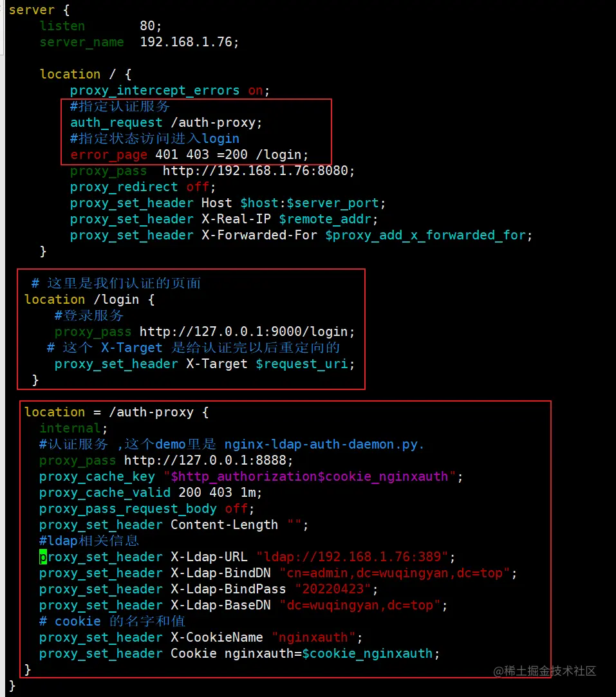The height and width of the screenshot is (697, 616).
Task: Click the URL http://127.0.0.1:8888
Action: click(205, 461)
